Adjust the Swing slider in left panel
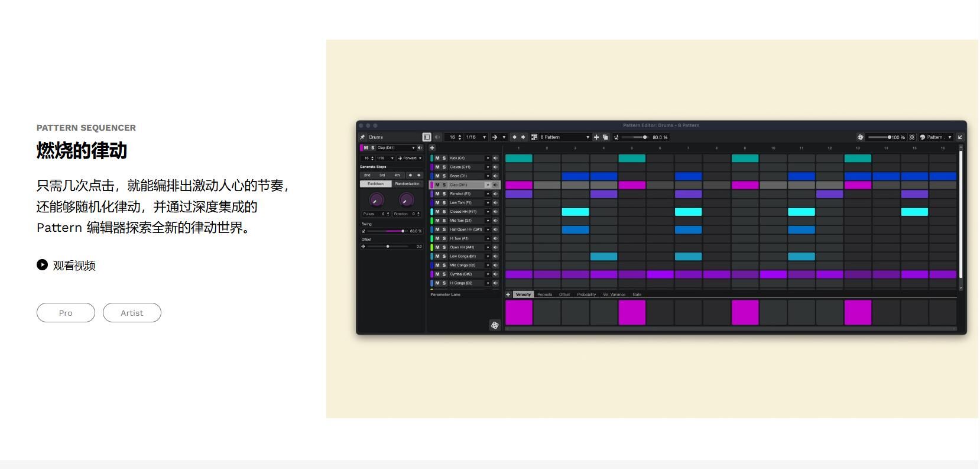Viewport: 980px width, 469px height. point(403,231)
